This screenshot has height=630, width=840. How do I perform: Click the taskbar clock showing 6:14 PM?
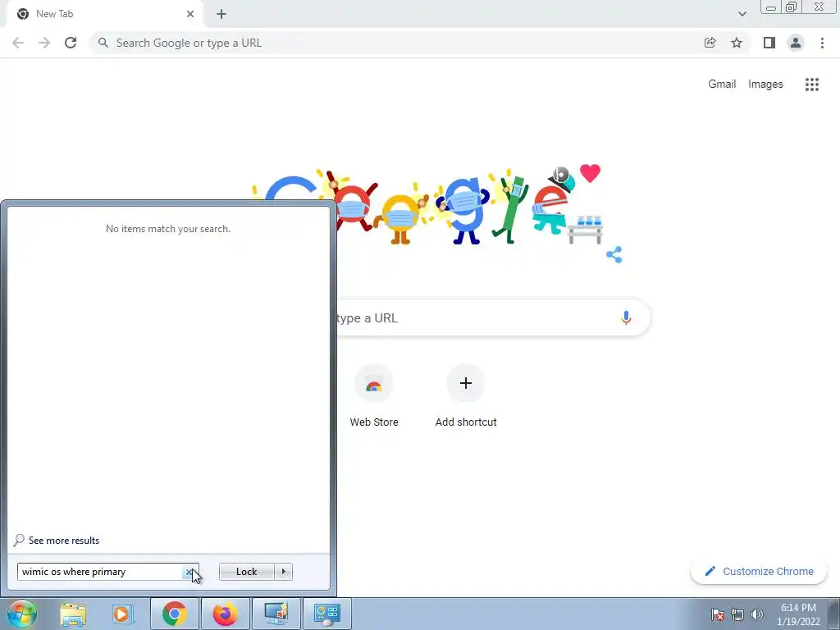(798, 614)
